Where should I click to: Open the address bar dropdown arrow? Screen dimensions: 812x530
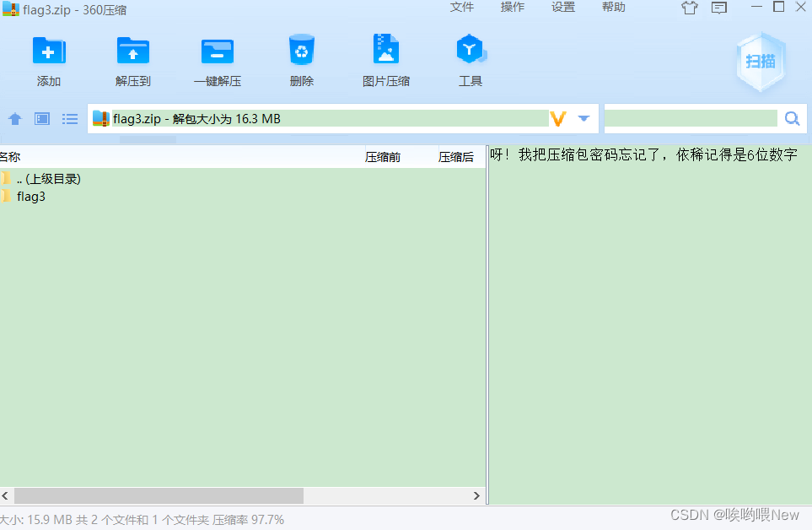583,118
